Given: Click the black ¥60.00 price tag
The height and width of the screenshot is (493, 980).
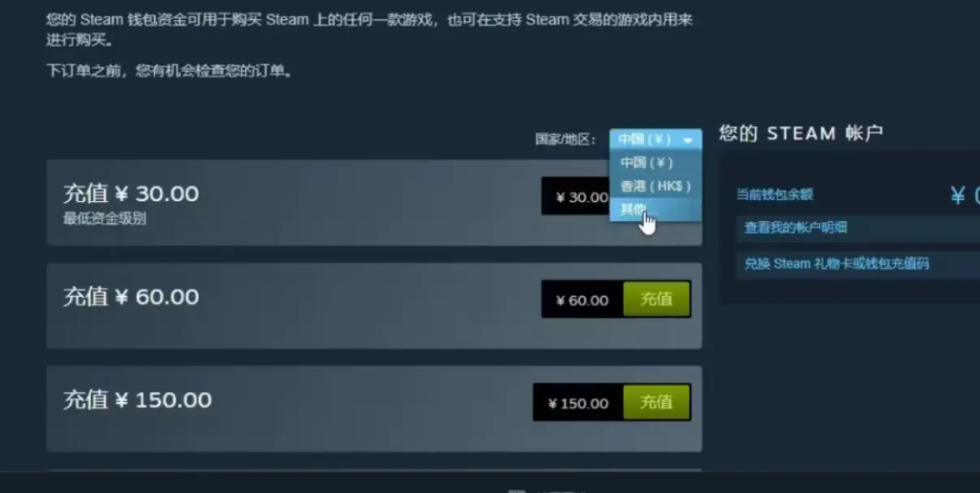Looking at the screenshot, I should click(583, 300).
